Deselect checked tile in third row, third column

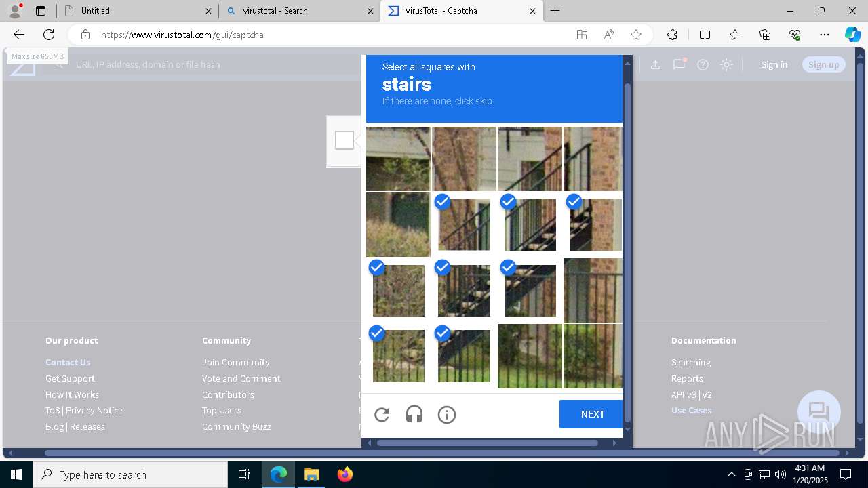pos(530,290)
